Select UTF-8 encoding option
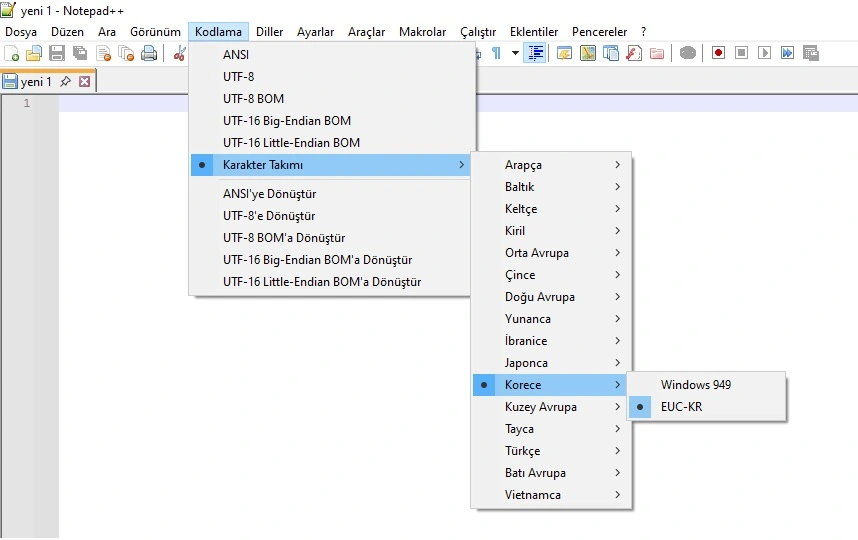This screenshot has height=540, width=858. coord(332,77)
